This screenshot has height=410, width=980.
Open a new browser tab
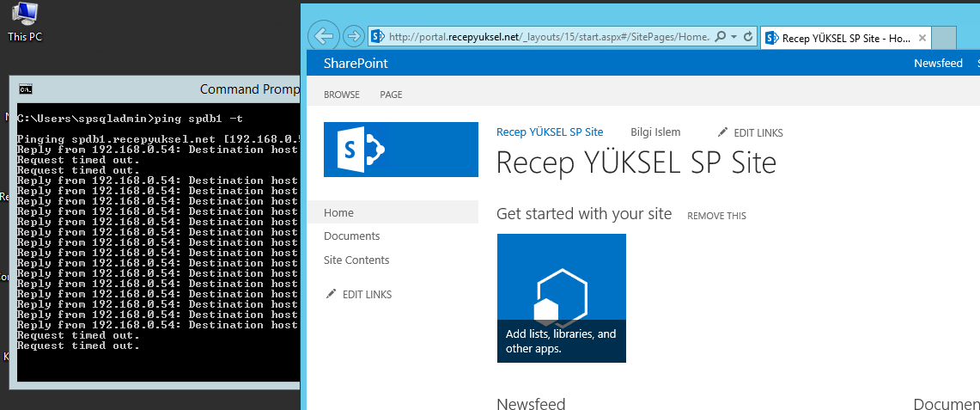(x=944, y=38)
